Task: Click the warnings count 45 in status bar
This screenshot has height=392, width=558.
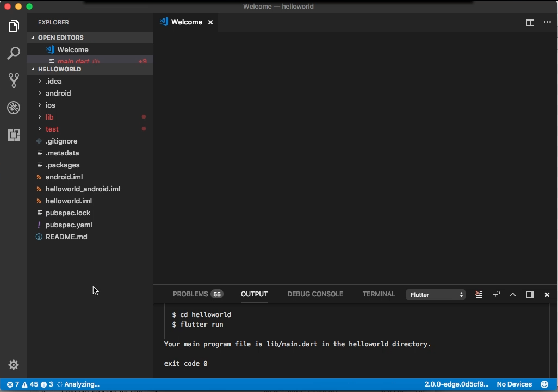Action: [x=30, y=384]
